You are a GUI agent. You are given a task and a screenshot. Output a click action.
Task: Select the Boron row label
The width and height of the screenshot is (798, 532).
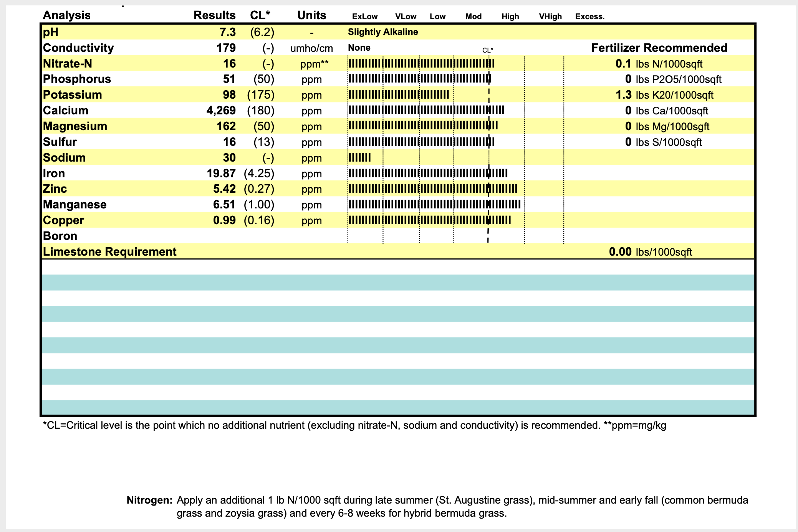(x=60, y=236)
